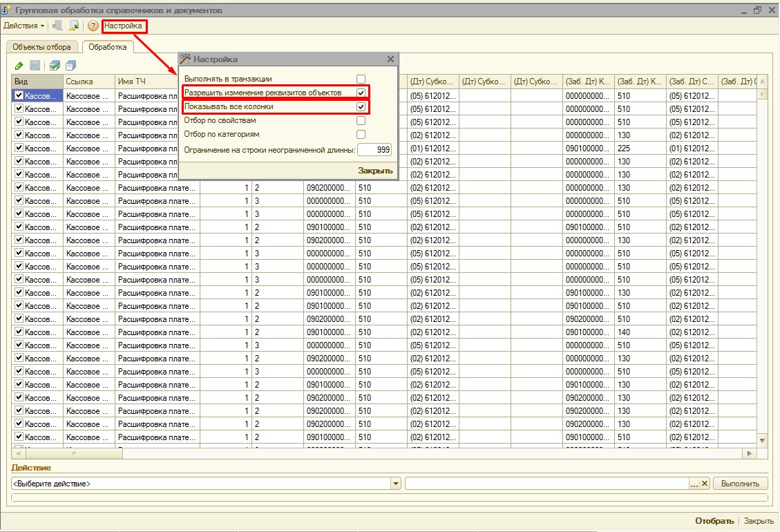Open help via the question mark icon
Screen dimensions: 780x532
point(93,26)
